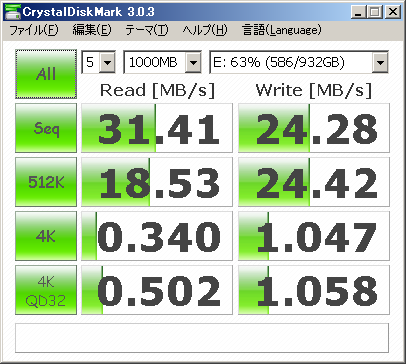Click the 4K write result 1.047

point(314,236)
